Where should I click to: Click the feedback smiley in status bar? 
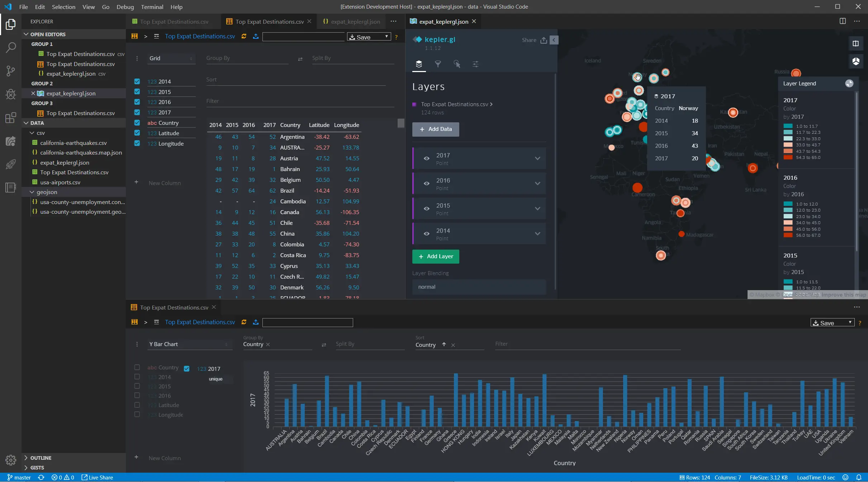(x=845, y=478)
